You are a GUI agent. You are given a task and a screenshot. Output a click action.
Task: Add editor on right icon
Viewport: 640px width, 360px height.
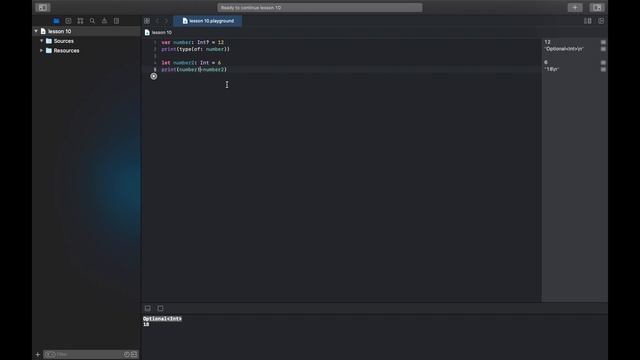[x=601, y=21]
